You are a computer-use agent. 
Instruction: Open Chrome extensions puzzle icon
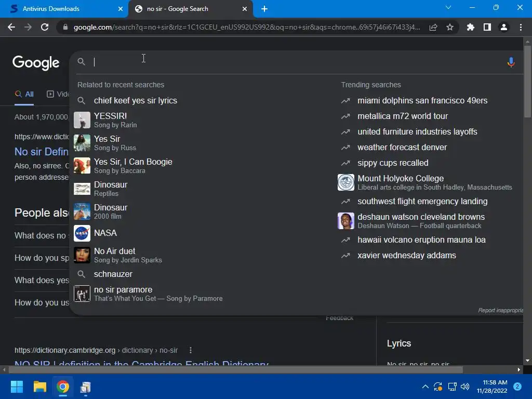pyautogui.click(x=470, y=27)
